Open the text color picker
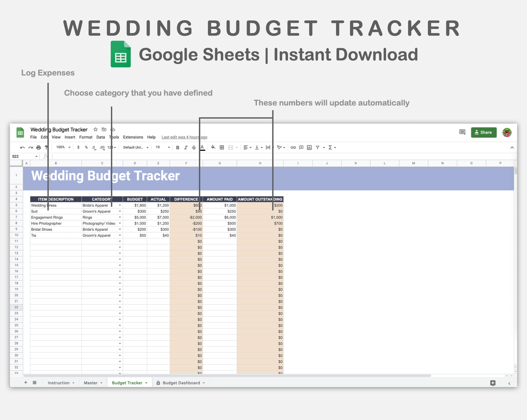This screenshot has height=420, width=527. pos(202,147)
